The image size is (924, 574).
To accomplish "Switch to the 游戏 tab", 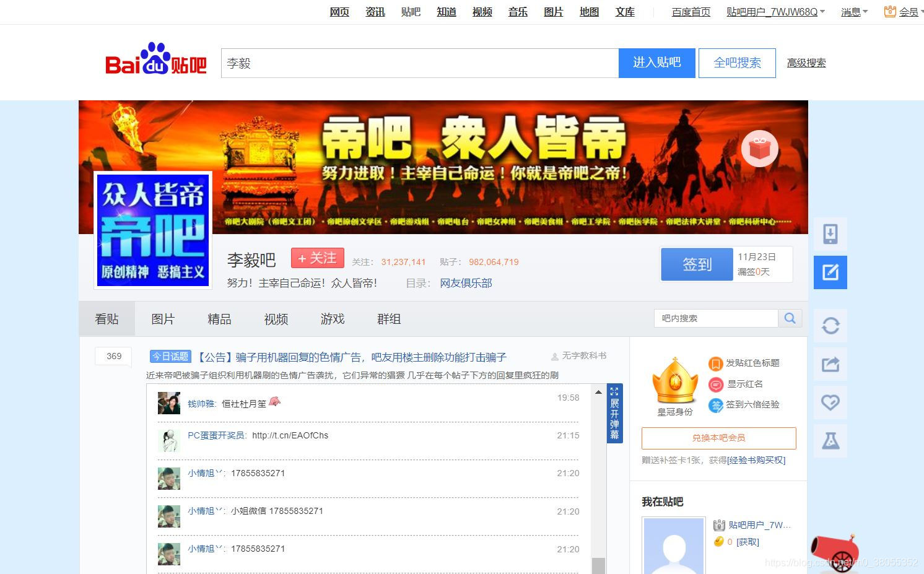I will [333, 319].
